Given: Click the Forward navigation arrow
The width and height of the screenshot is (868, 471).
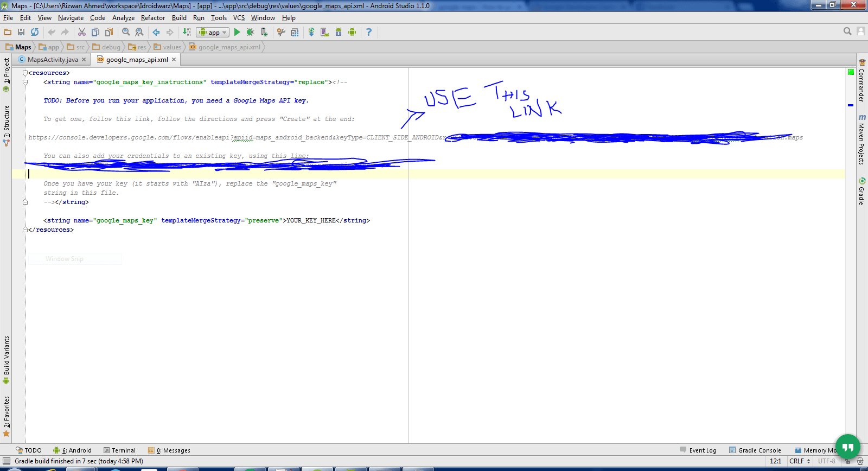Looking at the screenshot, I should click(170, 32).
